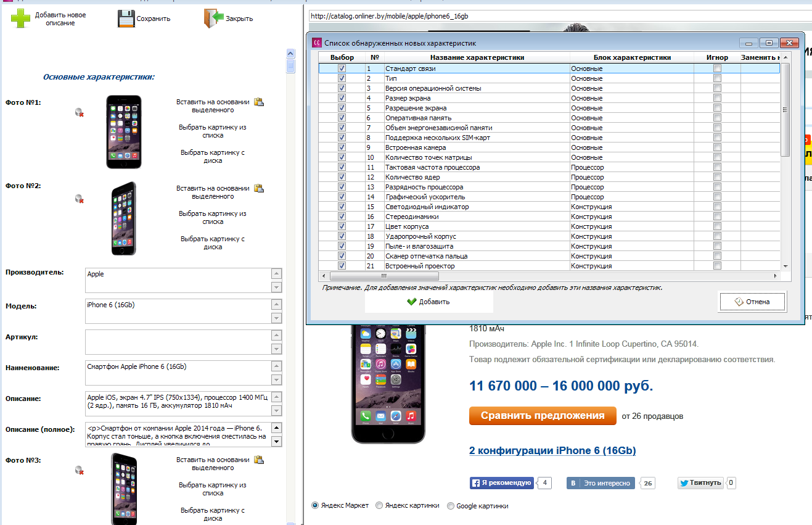
Task: Click Игнор column header
Action: (x=717, y=57)
